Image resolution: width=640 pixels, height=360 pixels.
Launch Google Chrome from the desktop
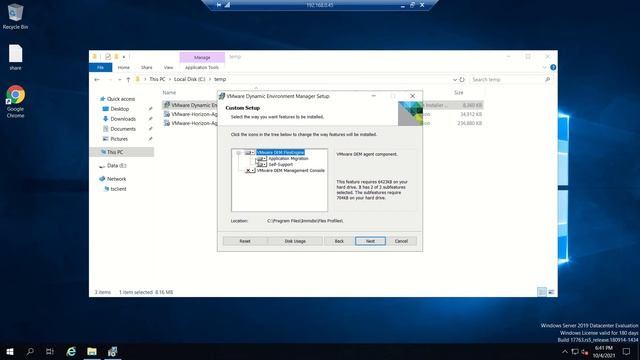click(x=16, y=101)
